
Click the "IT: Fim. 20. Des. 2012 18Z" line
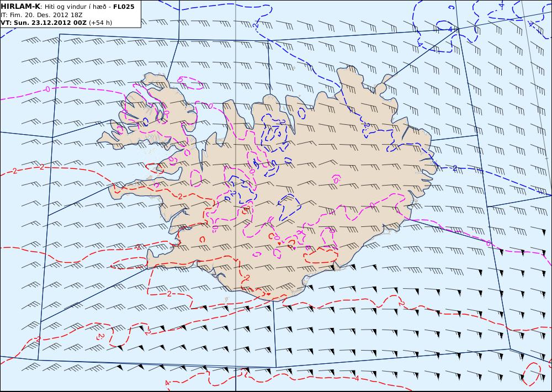41,15
